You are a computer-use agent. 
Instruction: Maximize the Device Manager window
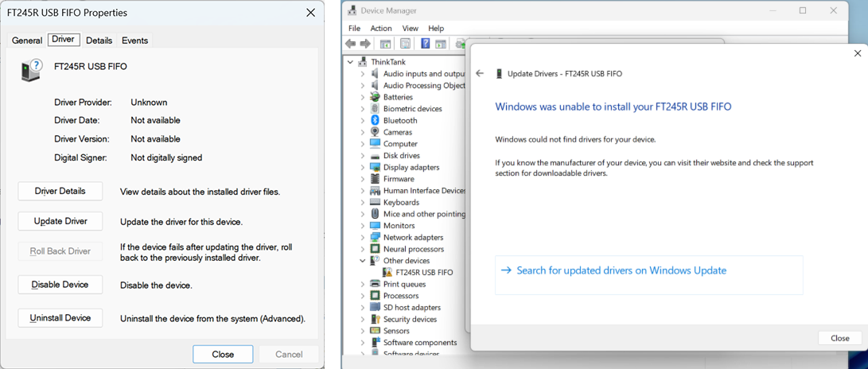tap(803, 10)
